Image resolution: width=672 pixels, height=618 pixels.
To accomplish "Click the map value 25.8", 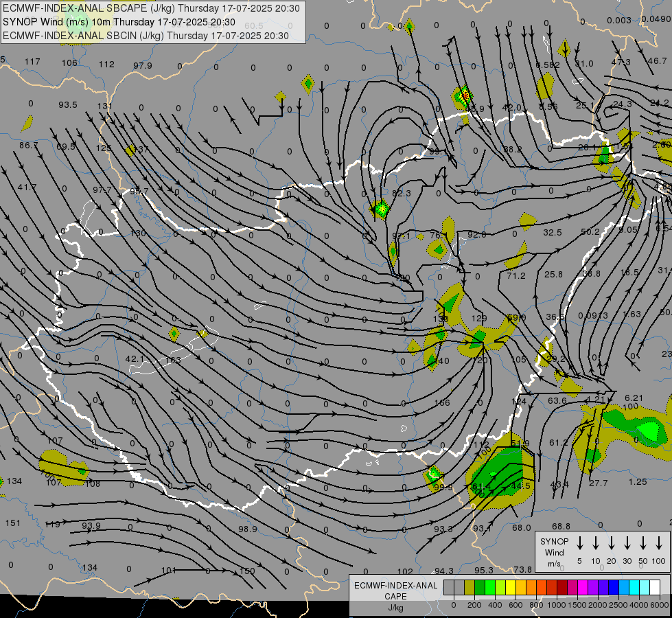I will coord(553,274).
